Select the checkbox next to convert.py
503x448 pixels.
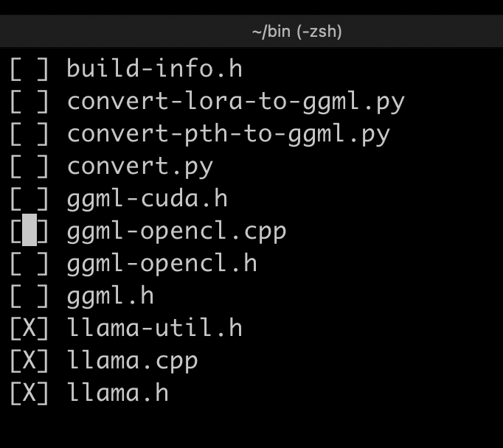(x=30, y=167)
